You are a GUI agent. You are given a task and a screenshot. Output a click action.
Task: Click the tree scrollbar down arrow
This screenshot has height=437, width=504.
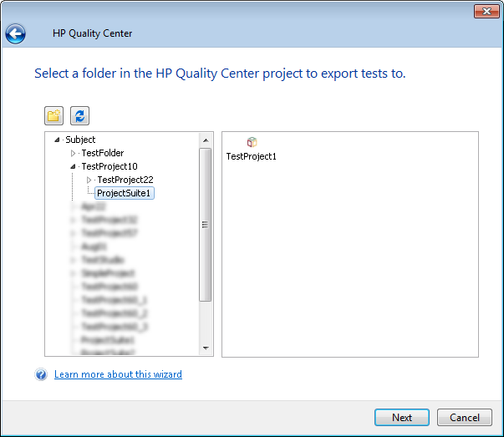click(x=206, y=348)
